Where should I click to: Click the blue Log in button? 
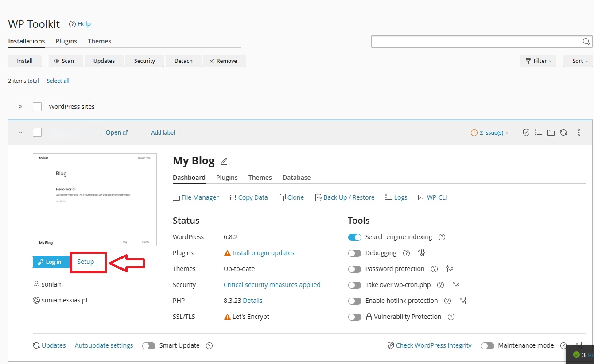[x=51, y=262]
